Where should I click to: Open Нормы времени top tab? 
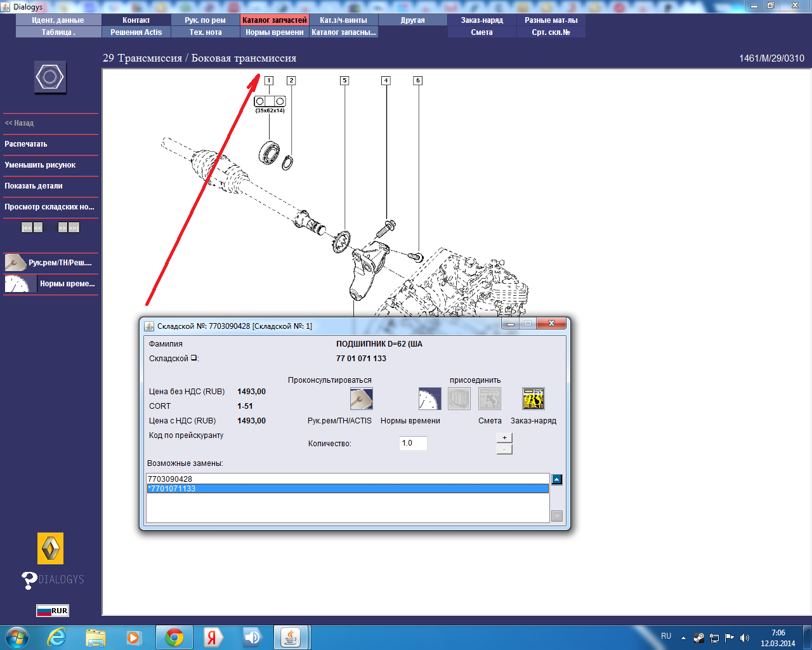click(275, 32)
